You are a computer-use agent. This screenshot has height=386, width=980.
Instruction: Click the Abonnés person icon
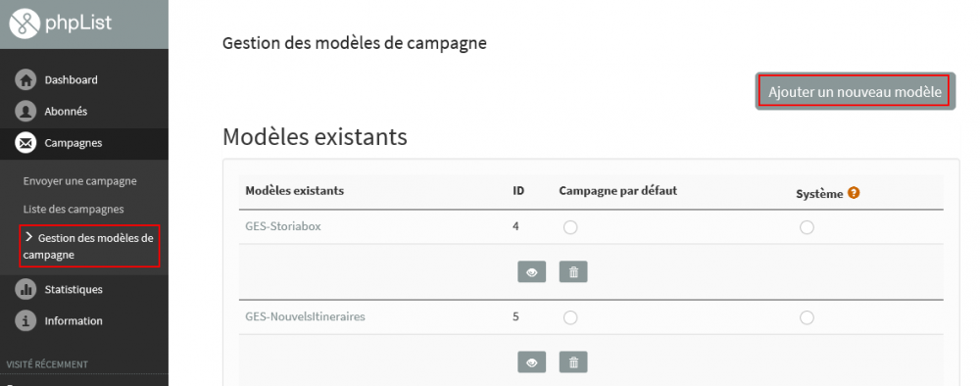(25, 111)
